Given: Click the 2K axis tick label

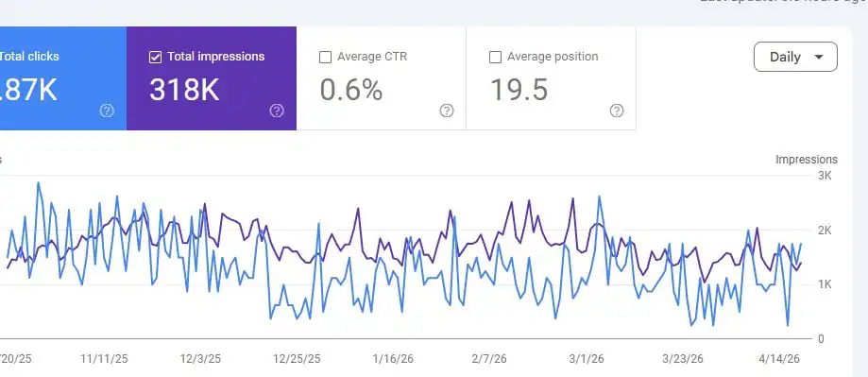Looking at the screenshot, I should [825, 230].
